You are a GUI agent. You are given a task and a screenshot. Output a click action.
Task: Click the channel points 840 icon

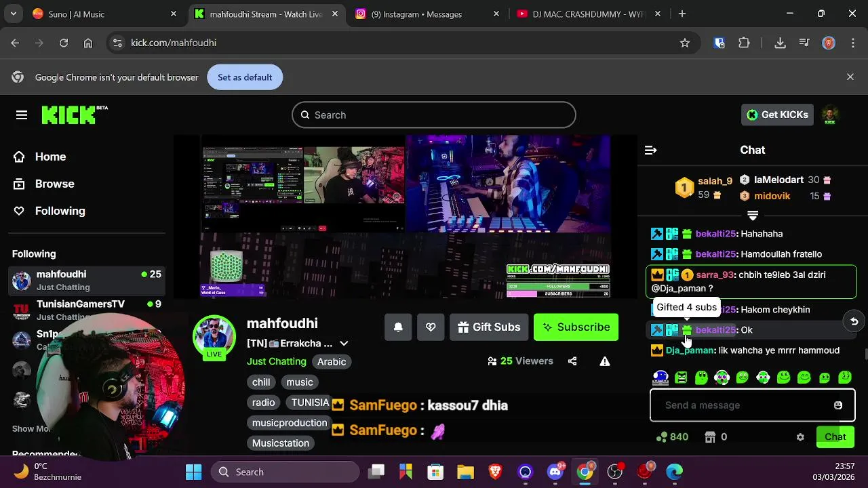(x=662, y=437)
